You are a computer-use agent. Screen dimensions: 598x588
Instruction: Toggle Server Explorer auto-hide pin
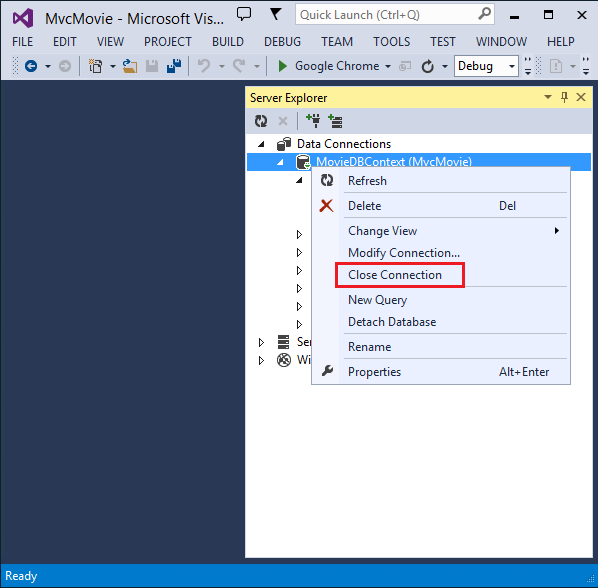564,97
